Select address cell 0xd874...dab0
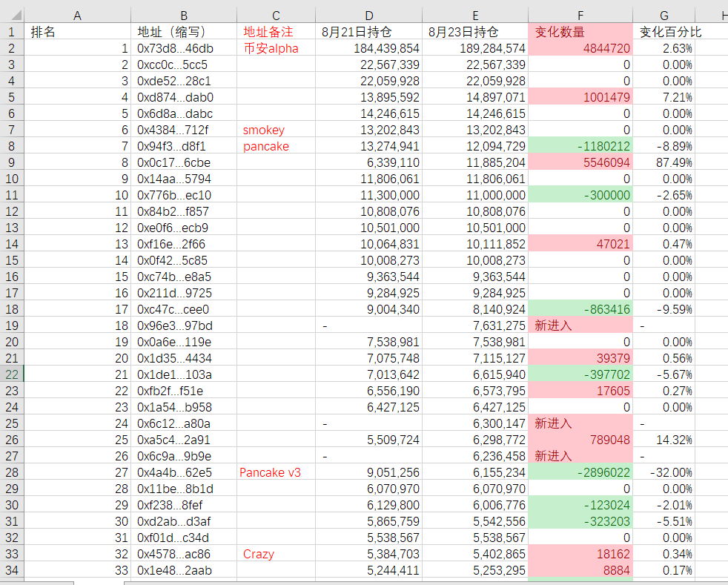The width and height of the screenshot is (728, 585). pos(184,97)
